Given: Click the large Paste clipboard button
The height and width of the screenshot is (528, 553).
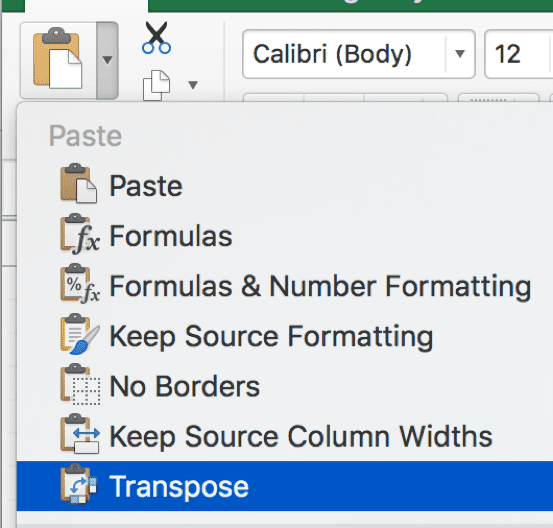Looking at the screenshot, I should (x=58, y=58).
